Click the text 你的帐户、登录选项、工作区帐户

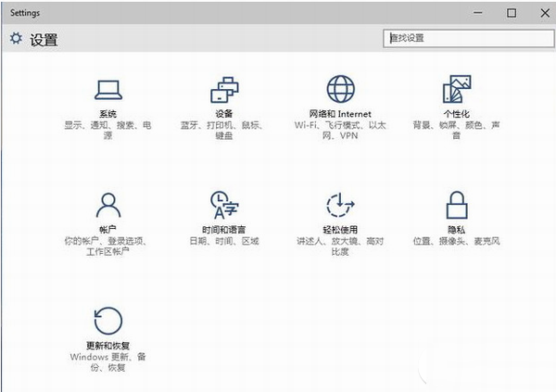click(106, 247)
